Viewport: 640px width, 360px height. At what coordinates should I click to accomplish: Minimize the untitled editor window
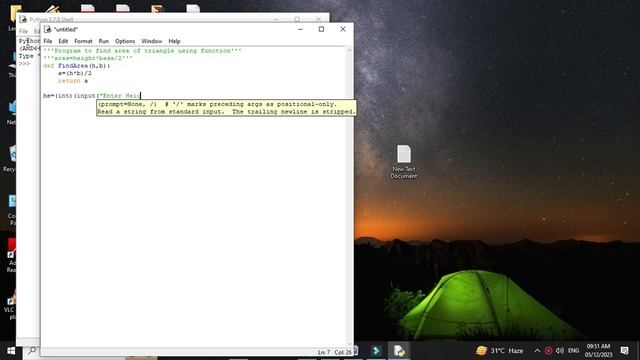[300, 29]
